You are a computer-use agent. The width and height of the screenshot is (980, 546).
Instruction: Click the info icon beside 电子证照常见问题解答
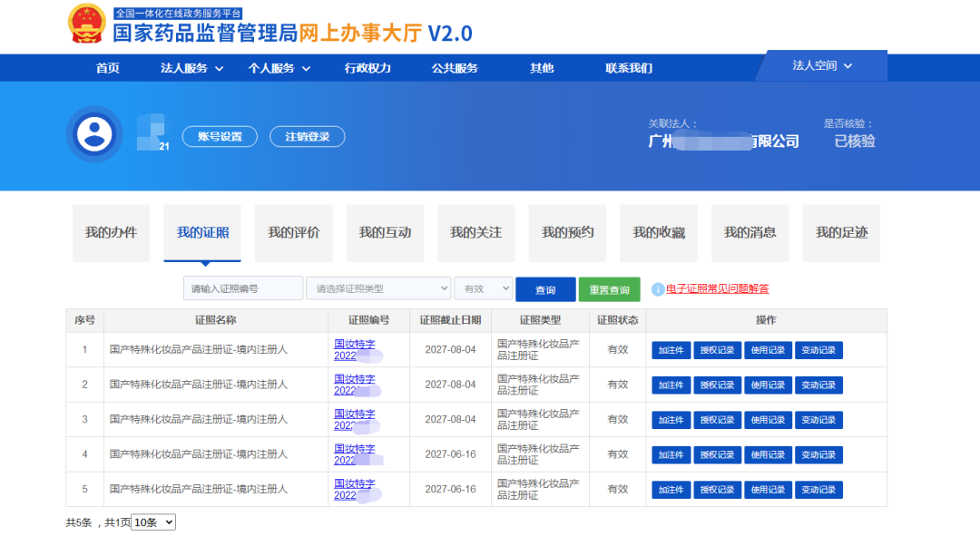[x=658, y=289]
